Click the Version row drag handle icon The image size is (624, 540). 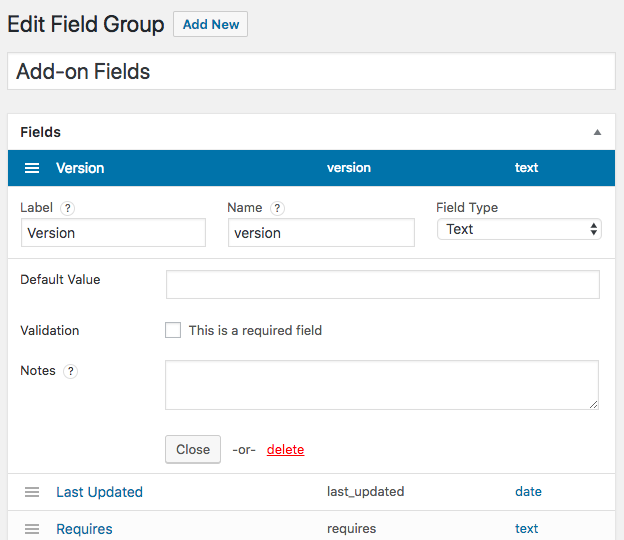coord(32,168)
